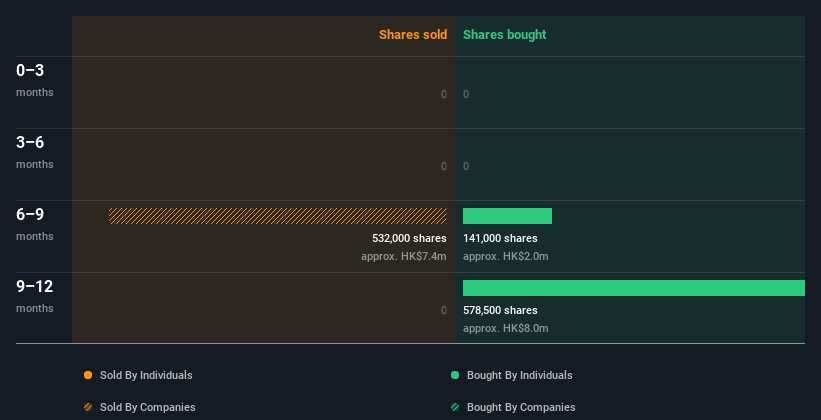
Task: Click the shares sold zero in 3–6 months row
Action: pyautogui.click(x=444, y=167)
